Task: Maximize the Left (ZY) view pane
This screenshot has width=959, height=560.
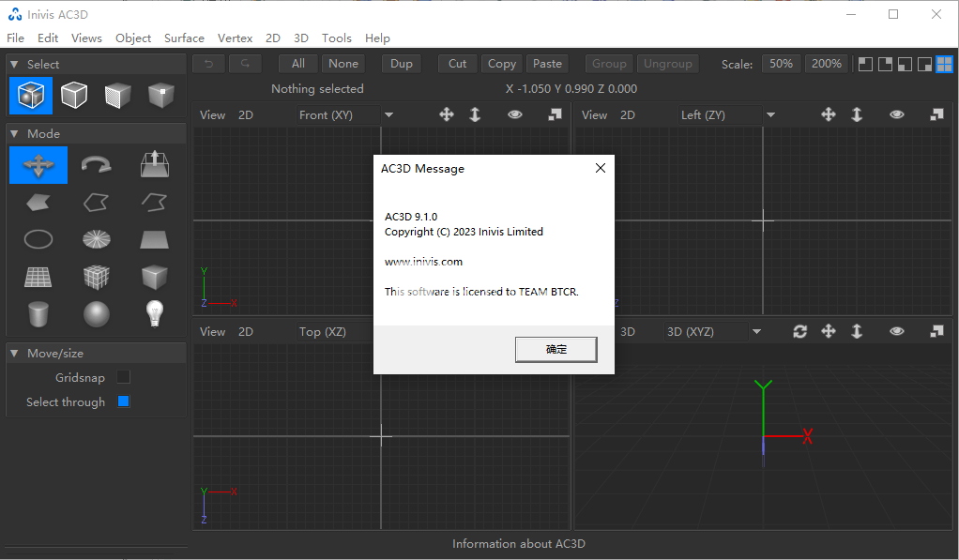Action: click(x=936, y=114)
